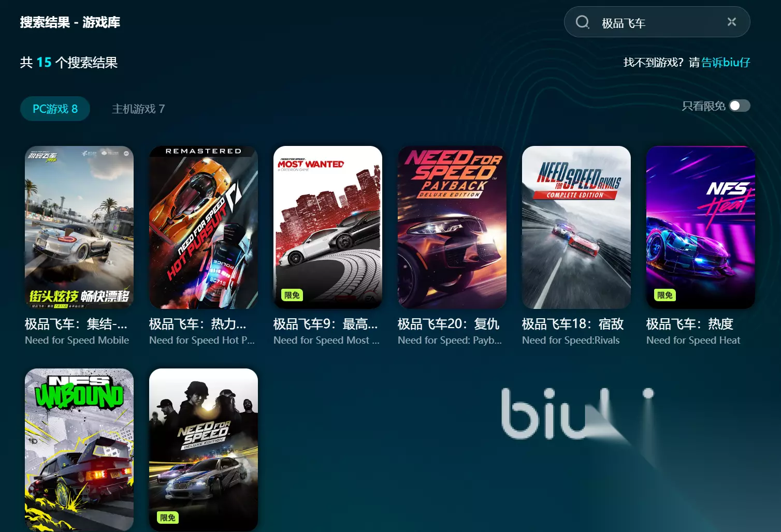Open Need for Speed Mobile cover
Screen dimensions: 781x532
79,227
